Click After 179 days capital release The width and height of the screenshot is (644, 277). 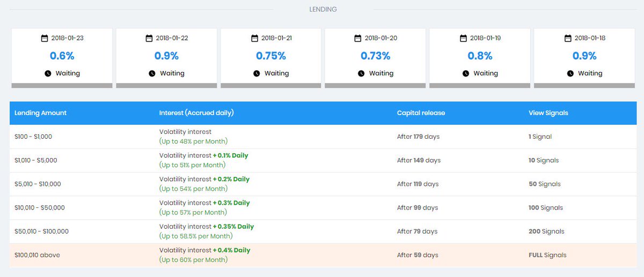coord(418,137)
